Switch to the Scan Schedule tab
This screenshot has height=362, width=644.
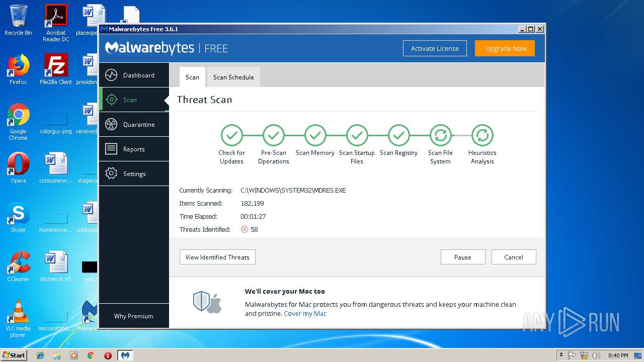tap(233, 77)
